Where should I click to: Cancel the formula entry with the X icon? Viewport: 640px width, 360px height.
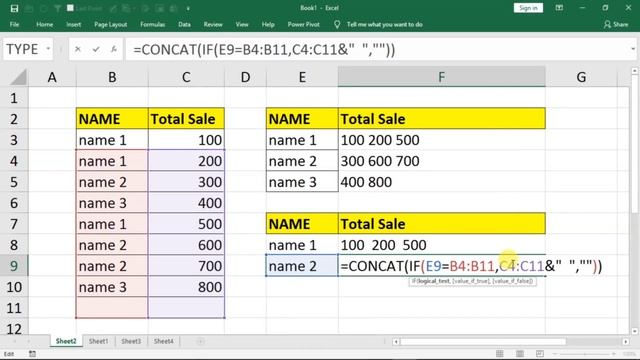pos(78,49)
